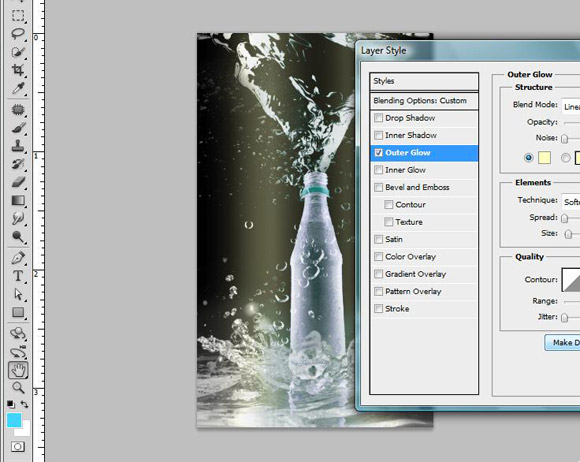Select the 3D Object Rotate tool
580x462 pixels.
18,334
